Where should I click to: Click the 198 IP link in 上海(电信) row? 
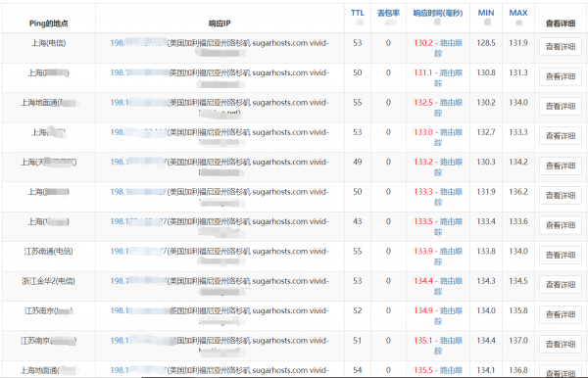[x=138, y=43]
